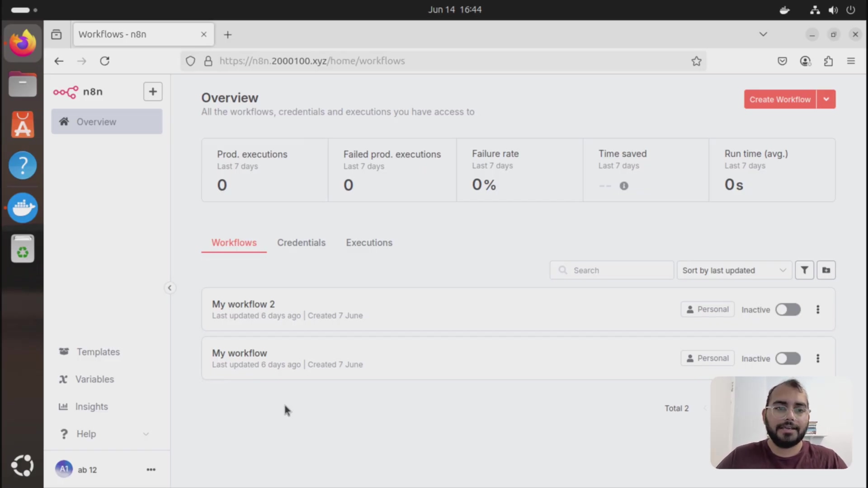The height and width of the screenshot is (488, 868).
Task: Toggle My workflow active switch
Action: click(788, 358)
